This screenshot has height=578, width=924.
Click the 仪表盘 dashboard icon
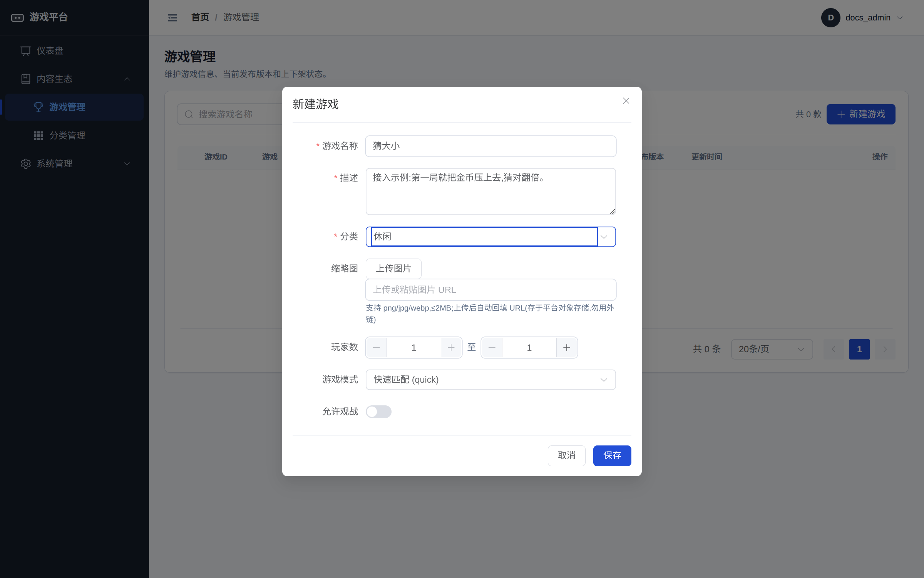(x=26, y=51)
